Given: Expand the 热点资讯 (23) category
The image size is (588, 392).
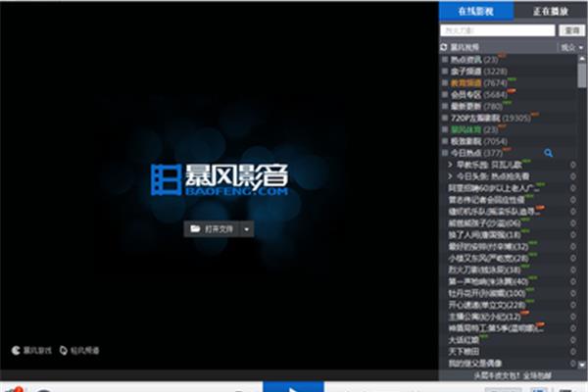Looking at the screenshot, I should point(445,59).
